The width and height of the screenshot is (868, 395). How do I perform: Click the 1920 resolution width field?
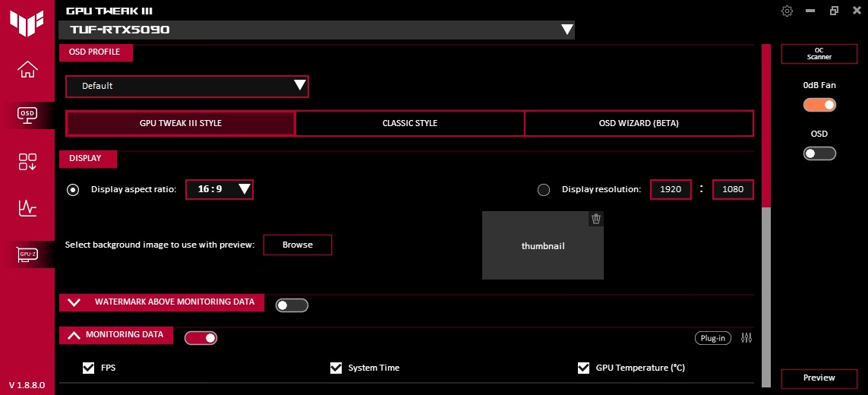pos(671,189)
